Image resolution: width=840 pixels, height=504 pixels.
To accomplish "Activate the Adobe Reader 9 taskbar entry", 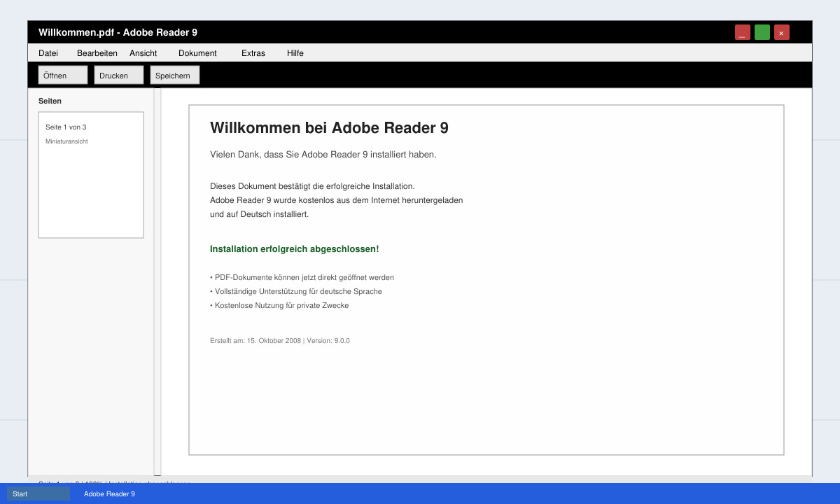I will (109, 494).
